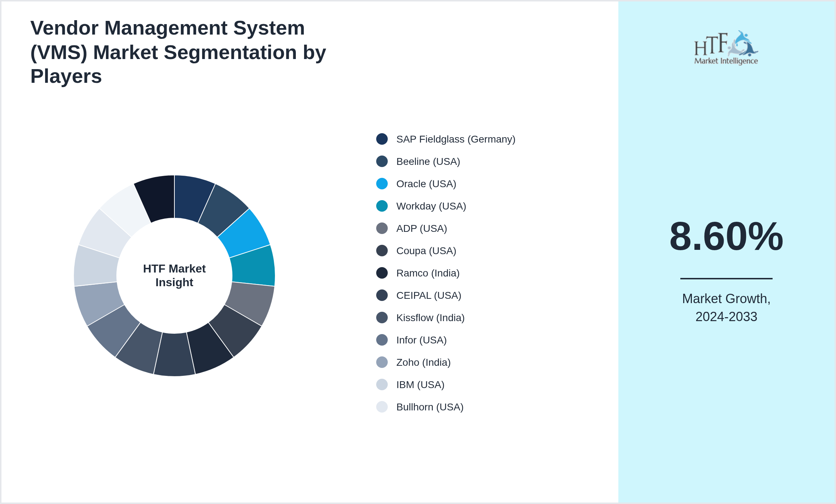
Task: Click the Oracle (USA) legend color dot
Action: (382, 184)
